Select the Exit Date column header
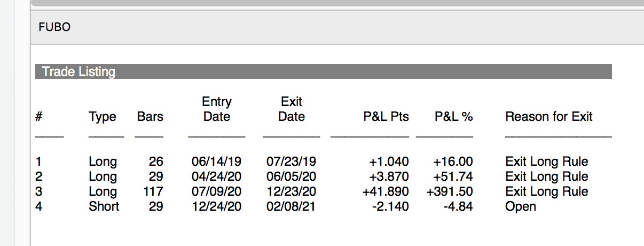The image size is (644, 246). click(291, 109)
